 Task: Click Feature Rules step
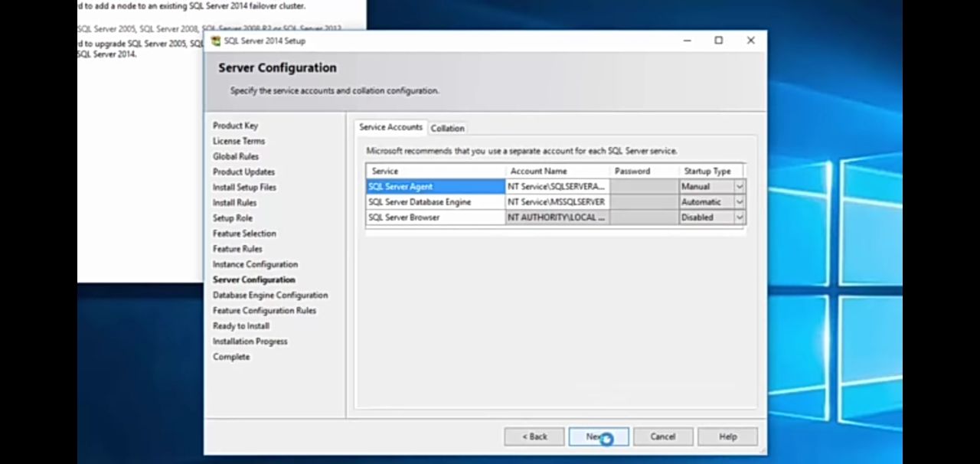coord(237,249)
